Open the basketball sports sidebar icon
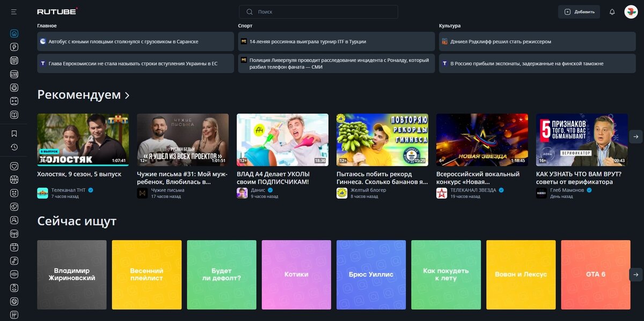This screenshot has width=644, height=321. (x=14, y=180)
